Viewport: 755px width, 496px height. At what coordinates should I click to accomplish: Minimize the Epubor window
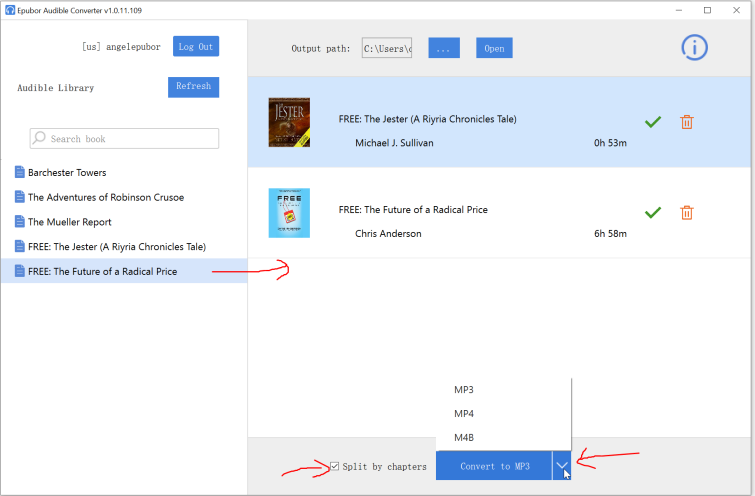(x=679, y=10)
